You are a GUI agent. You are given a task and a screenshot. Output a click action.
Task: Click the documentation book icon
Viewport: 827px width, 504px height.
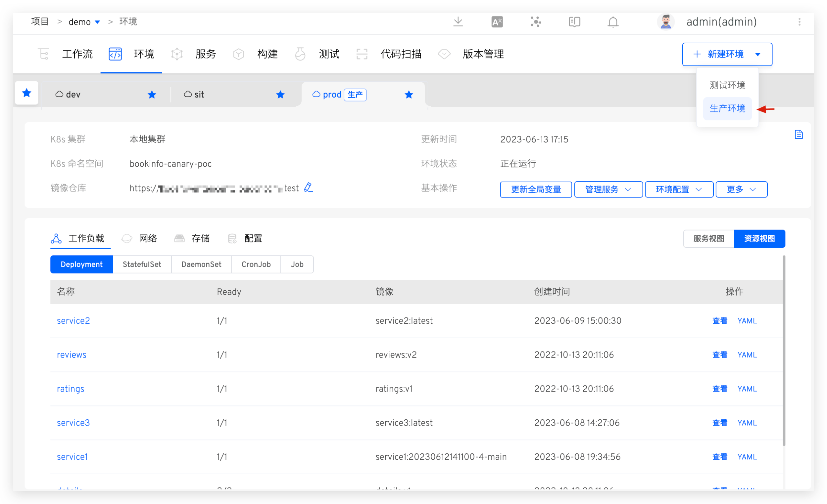tap(574, 22)
